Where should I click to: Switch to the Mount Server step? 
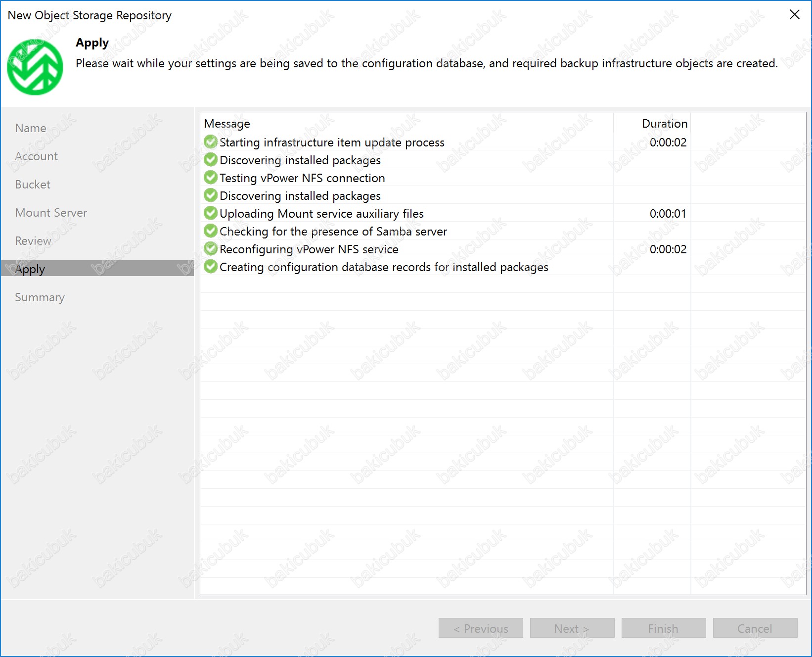51,213
